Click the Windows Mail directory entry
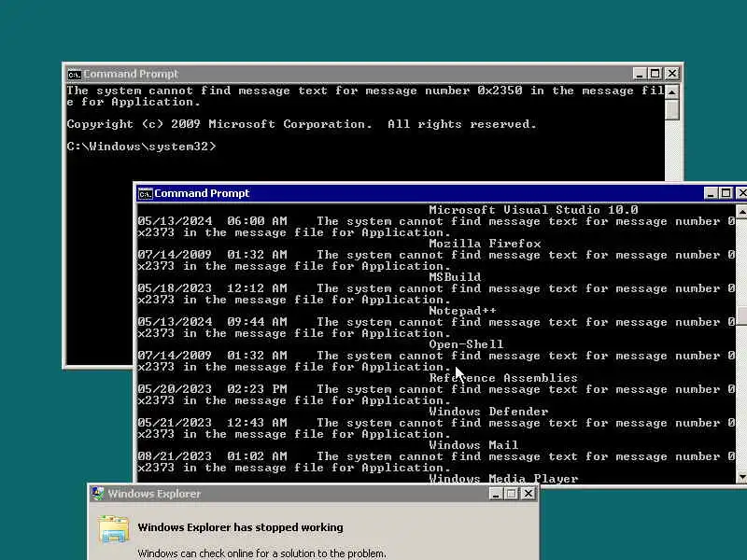Screen dimensions: 747x560 click(x=473, y=445)
